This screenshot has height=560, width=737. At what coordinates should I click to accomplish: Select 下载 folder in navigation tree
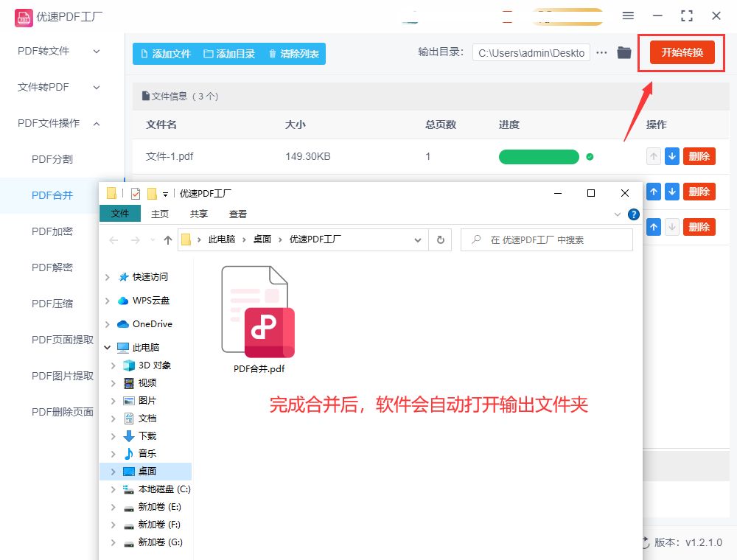coord(147,436)
